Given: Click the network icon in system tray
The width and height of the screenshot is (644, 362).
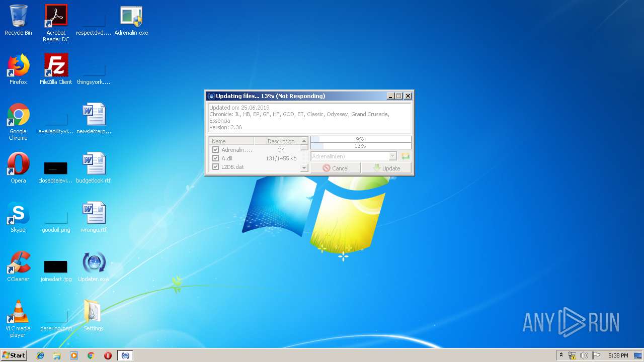Looking at the screenshot, I should [x=572, y=355].
